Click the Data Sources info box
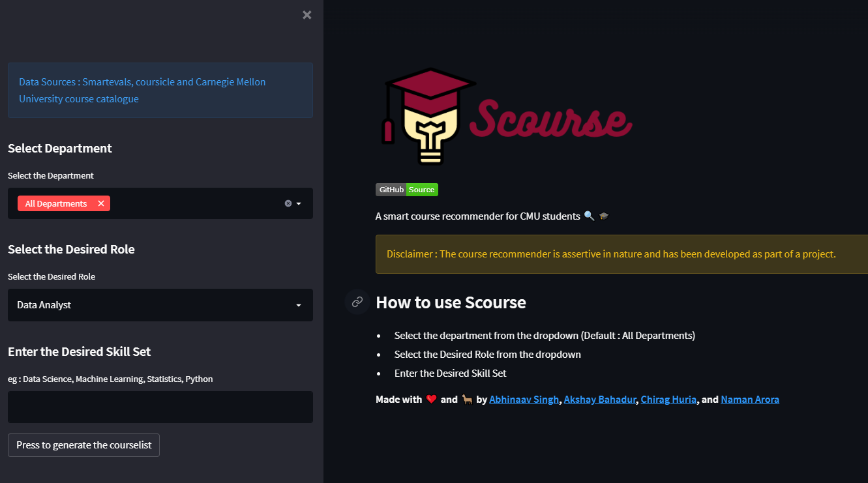Viewport: 868px width, 483px height. [x=160, y=91]
